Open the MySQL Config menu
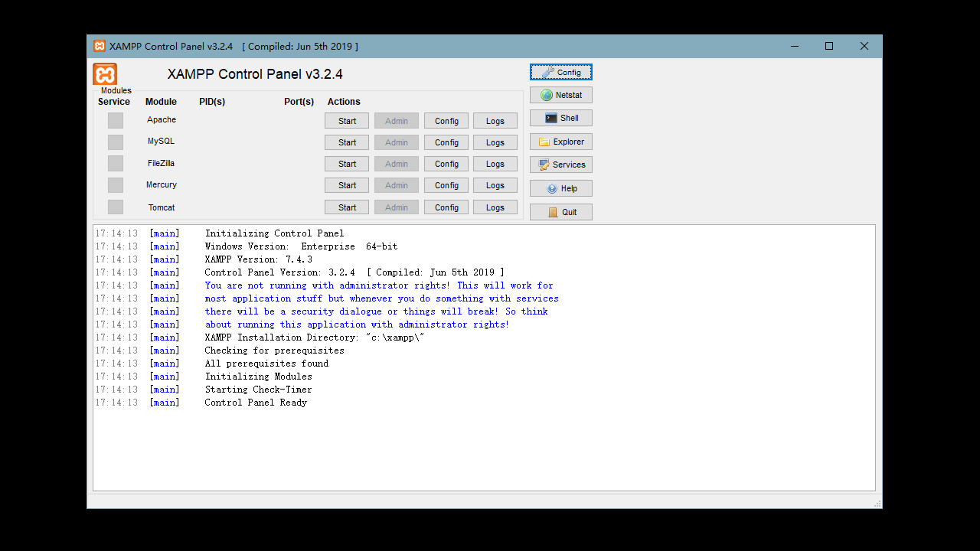Screen dimensions: 980x551 pos(446,142)
